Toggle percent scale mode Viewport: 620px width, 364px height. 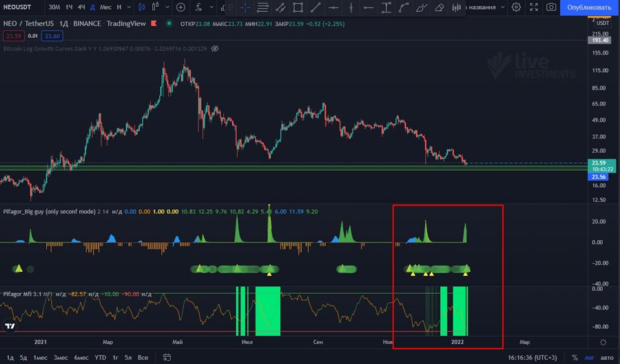click(x=574, y=357)
